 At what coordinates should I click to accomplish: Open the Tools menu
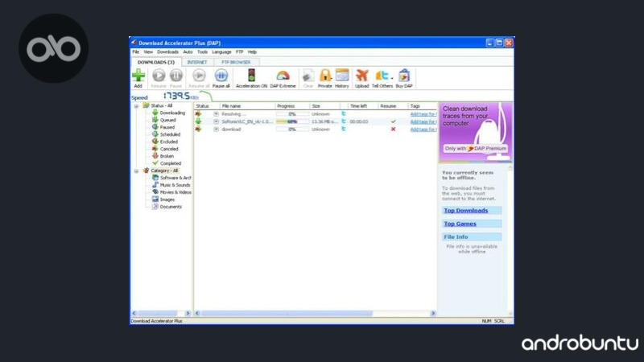(202, 52)
